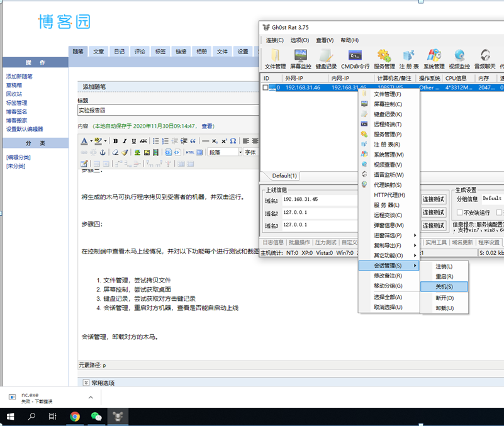Apply superscript formatting
This screenshot has height=426, width=504.
[x=224, y=141]
